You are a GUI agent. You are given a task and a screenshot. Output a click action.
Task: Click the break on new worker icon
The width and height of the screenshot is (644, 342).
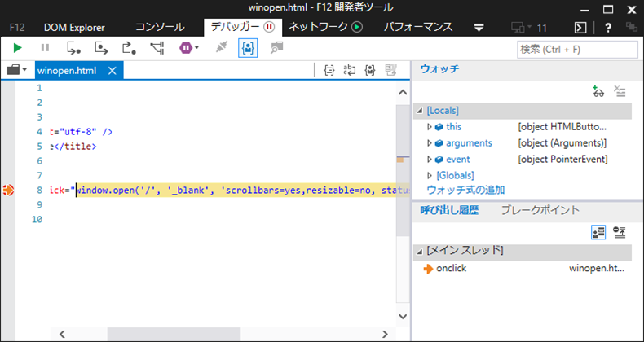pyautogui.click(x=157, y=49)
